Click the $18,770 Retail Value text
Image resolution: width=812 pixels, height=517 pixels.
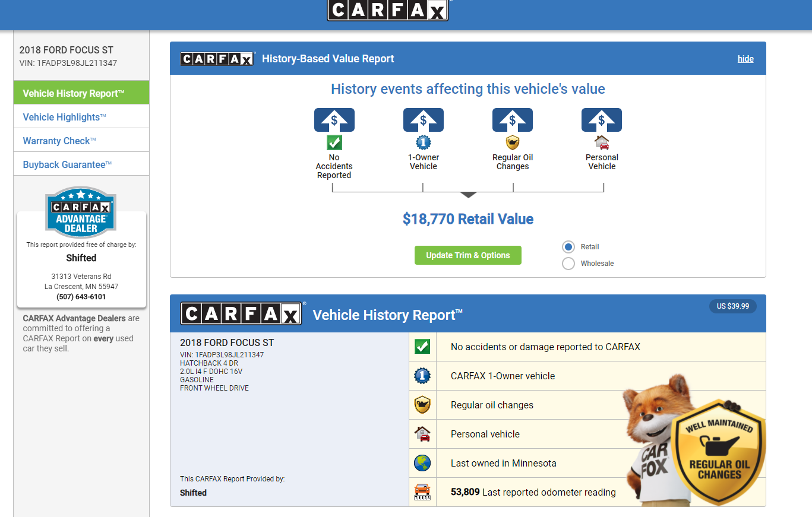(468, 219)
